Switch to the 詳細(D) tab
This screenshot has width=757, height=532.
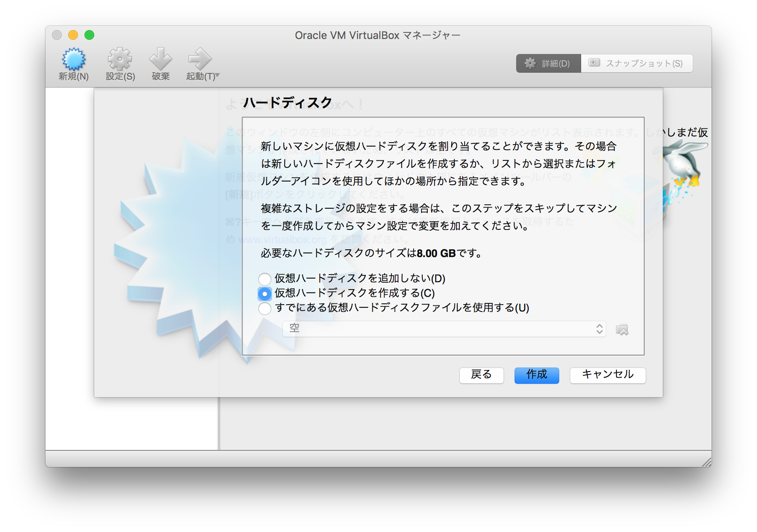[548, 63]
